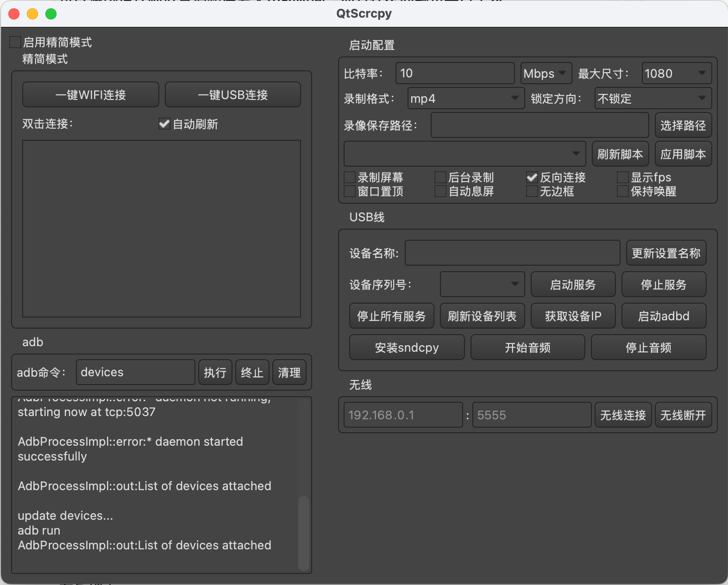Click the 获取设备IP button
Screen dimensions: 728x585
coord(573,316)
